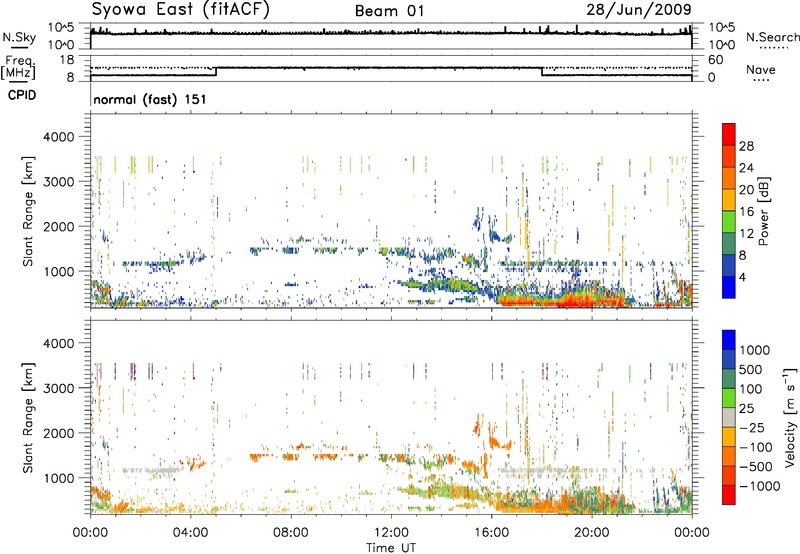The height and width of the screenshot is (554, 800).
Task: Click velocity colorbar '-1000' tick label
Action: click(x=759, y=486)
